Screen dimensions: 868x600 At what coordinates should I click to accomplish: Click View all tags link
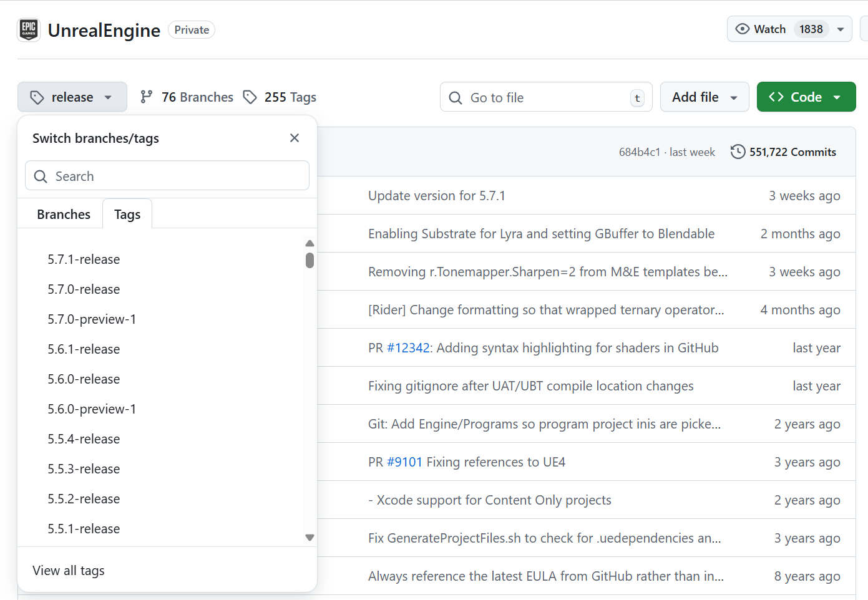[x=69, y=571]
